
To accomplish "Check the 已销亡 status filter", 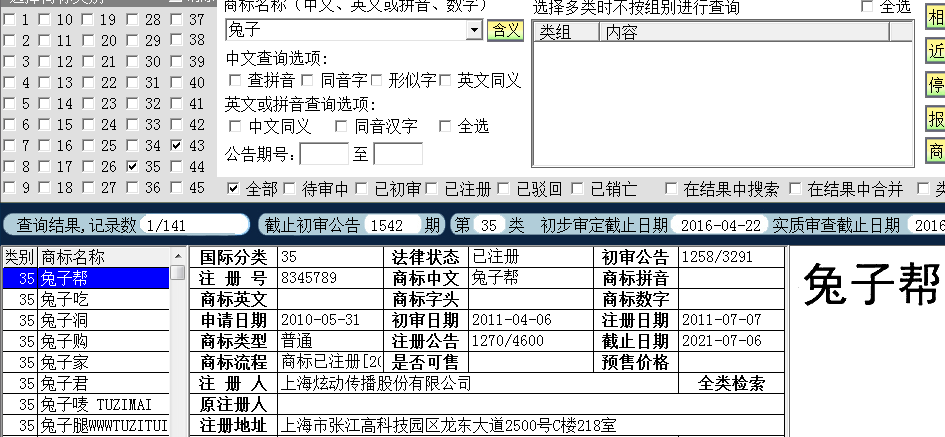I will point(577,189).
